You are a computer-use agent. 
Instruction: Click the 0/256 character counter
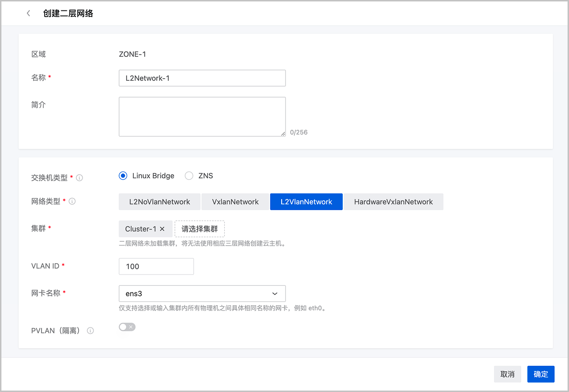(299, 132)
